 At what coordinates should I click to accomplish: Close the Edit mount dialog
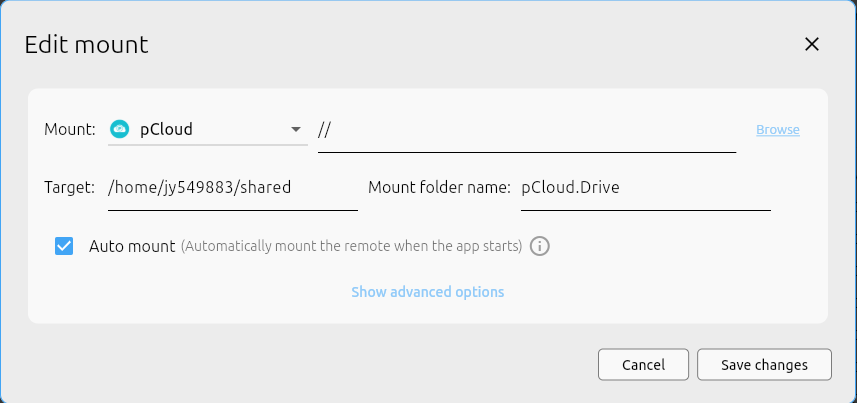tap(811, 44)
